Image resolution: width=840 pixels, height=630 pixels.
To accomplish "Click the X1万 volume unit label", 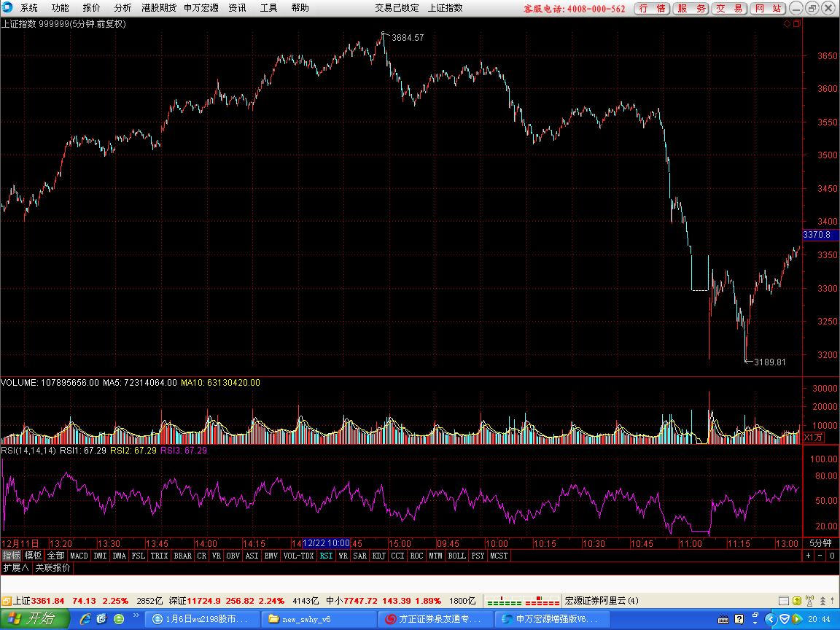I will click(814, 437).
